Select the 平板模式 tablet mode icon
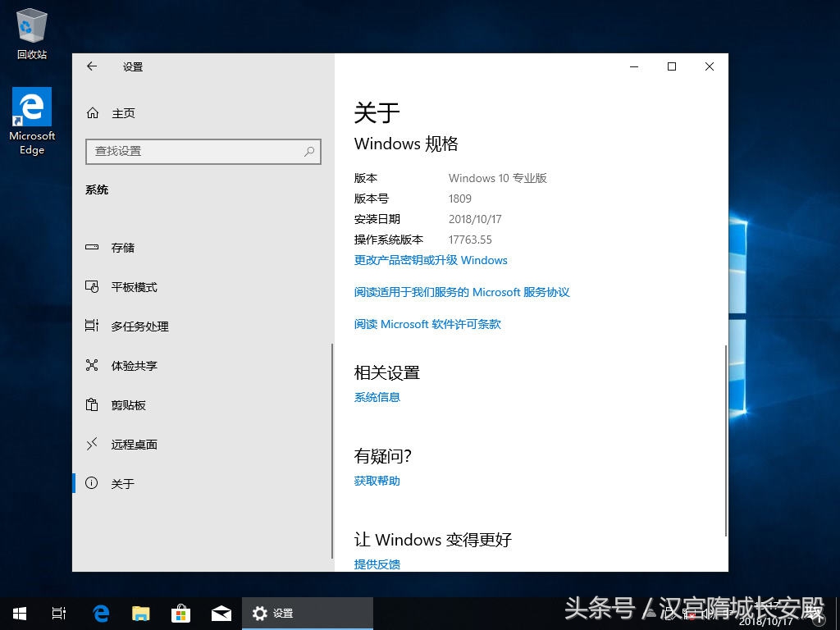The width and height of the screenshot is (840, 630). pyautogui.click(x=92, y=286)
